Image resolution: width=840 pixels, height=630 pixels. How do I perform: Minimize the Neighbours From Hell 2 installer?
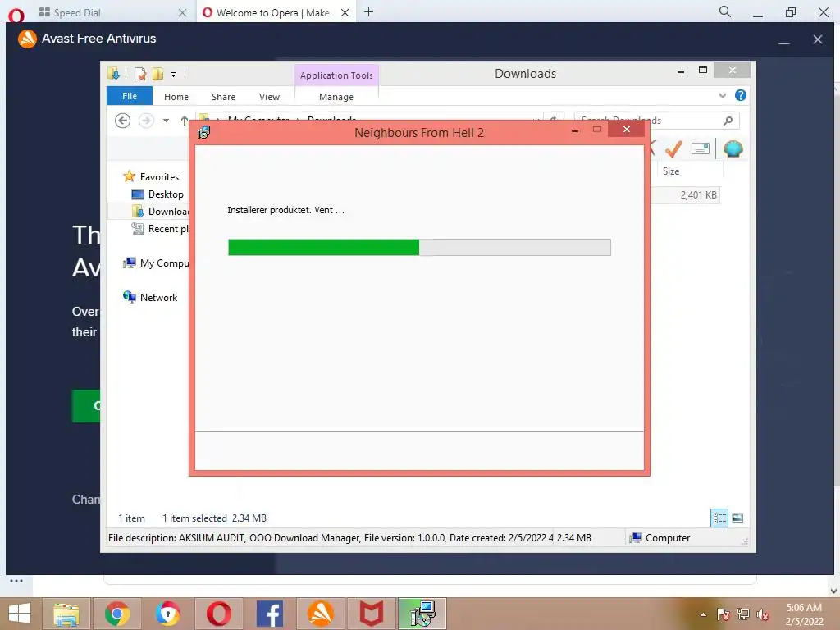coord(575,130)
